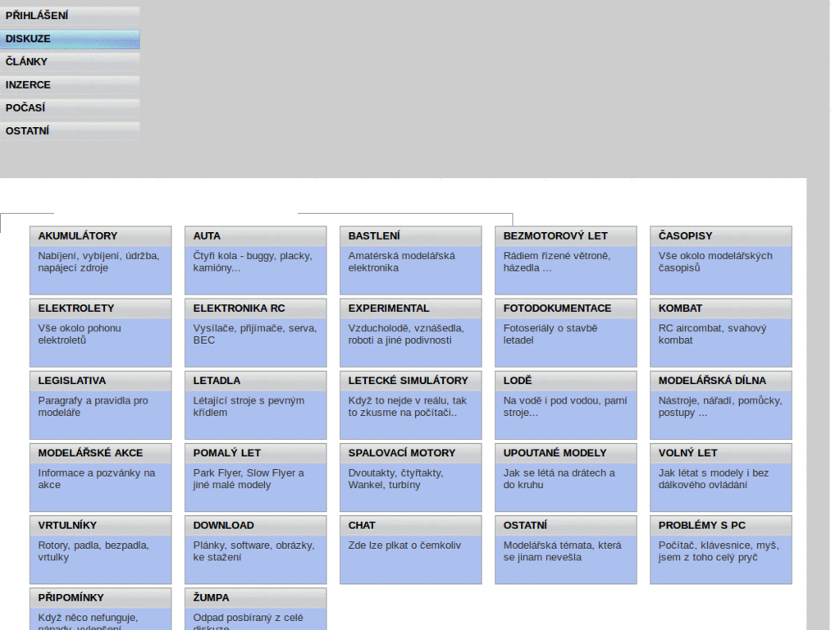
Task: Open ELEKTRONIKA RC category
Action: click(239, 308)
